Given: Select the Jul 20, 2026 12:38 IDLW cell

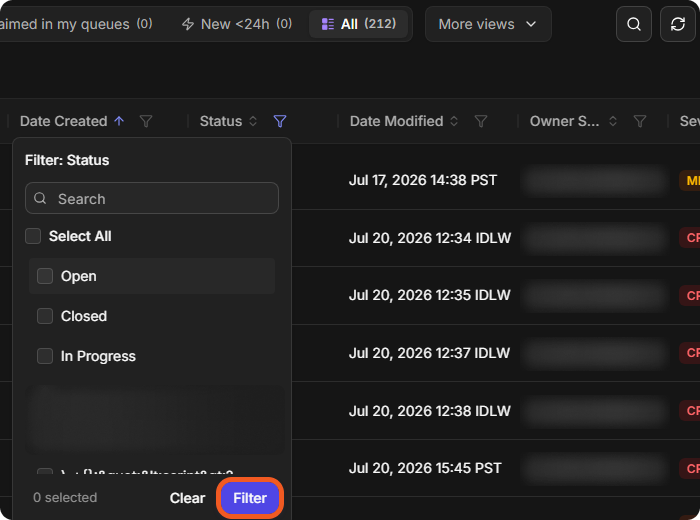Looking at the screenshot, I should [x=429, y=411].
